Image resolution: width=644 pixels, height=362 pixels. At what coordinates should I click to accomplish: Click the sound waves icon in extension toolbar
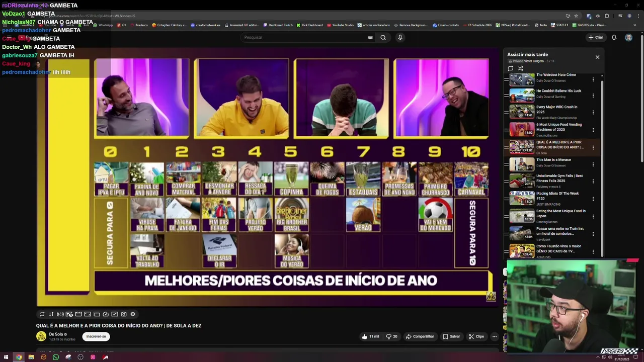point(60,314)
